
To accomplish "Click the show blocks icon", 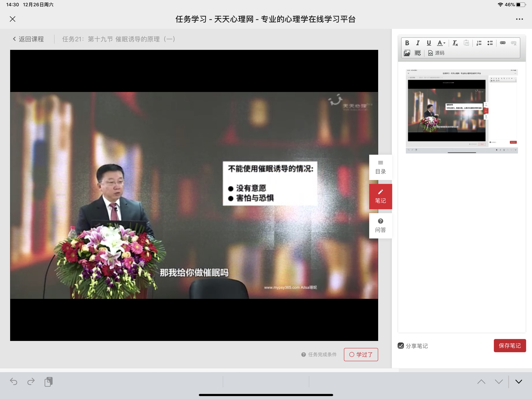I will [x=418, y=53].
